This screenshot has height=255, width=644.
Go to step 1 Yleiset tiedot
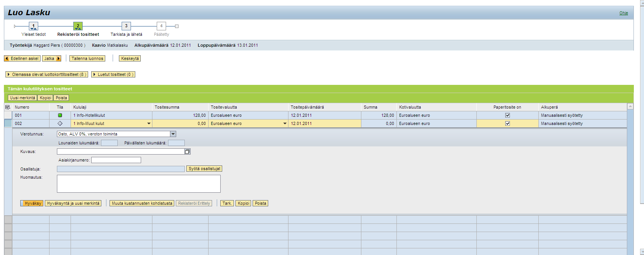point(34,26)
